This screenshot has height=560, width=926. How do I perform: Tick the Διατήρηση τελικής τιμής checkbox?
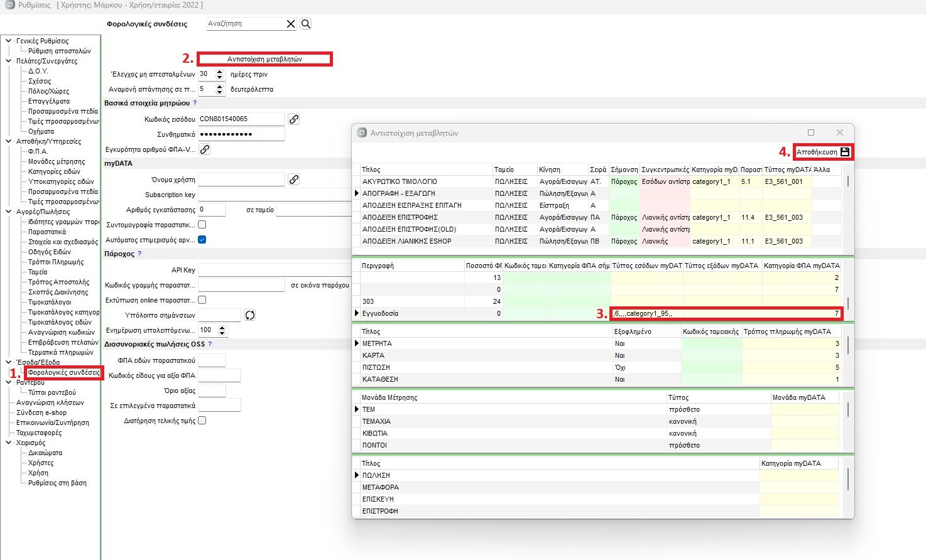202,421
